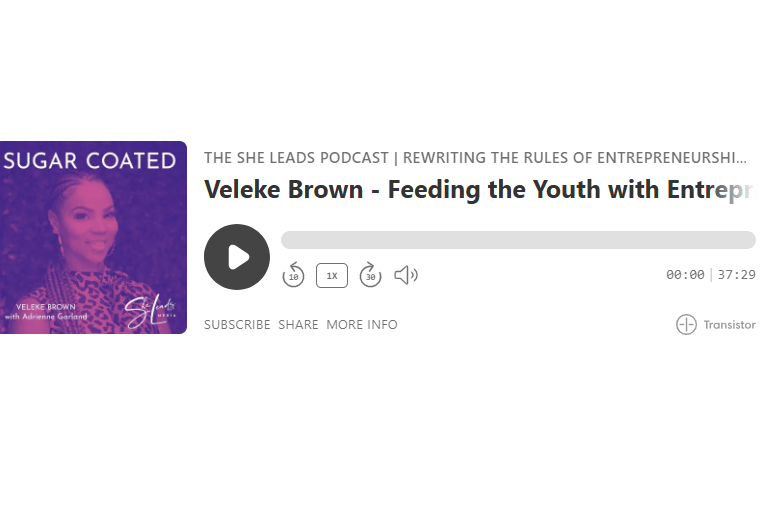Click the total duration 37:29
This screenshot has height=525, width=768.
736,275
